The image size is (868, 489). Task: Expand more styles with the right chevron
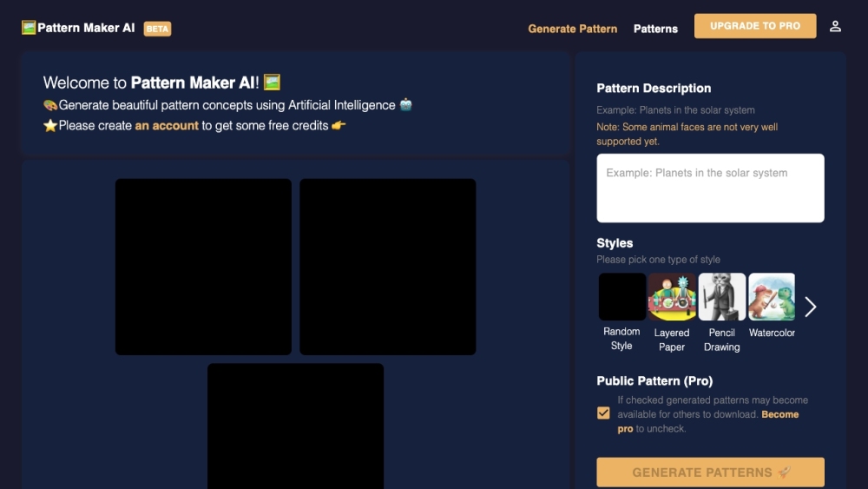810,307
